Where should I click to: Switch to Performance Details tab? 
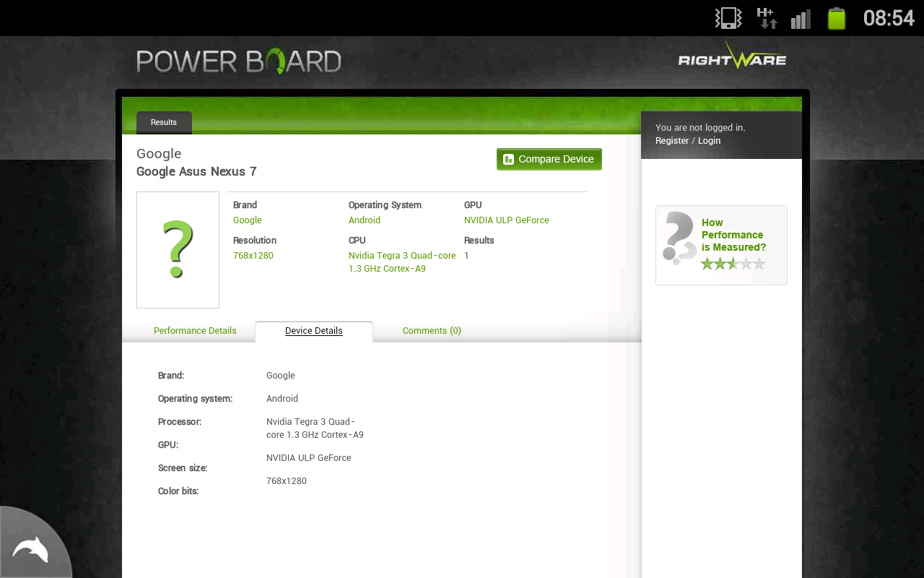tap(195, 331)
